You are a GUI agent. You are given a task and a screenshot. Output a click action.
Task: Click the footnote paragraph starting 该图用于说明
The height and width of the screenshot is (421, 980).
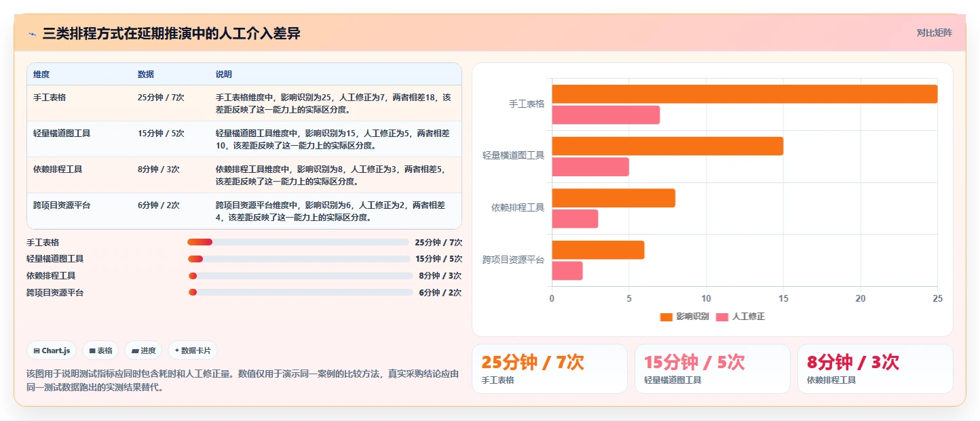tap(243, 380)
